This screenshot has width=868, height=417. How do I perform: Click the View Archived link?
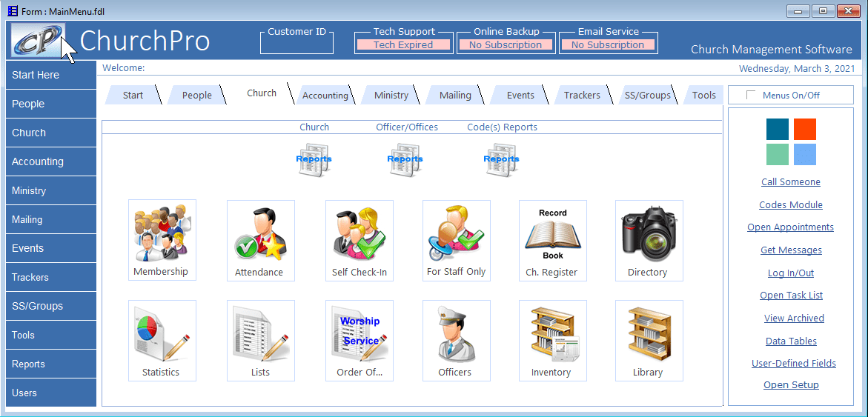(x=794, y=318)
